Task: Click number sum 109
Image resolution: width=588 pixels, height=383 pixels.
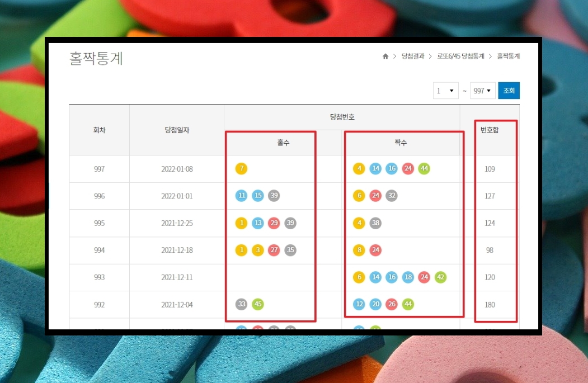Action: (x=490, y=169)
